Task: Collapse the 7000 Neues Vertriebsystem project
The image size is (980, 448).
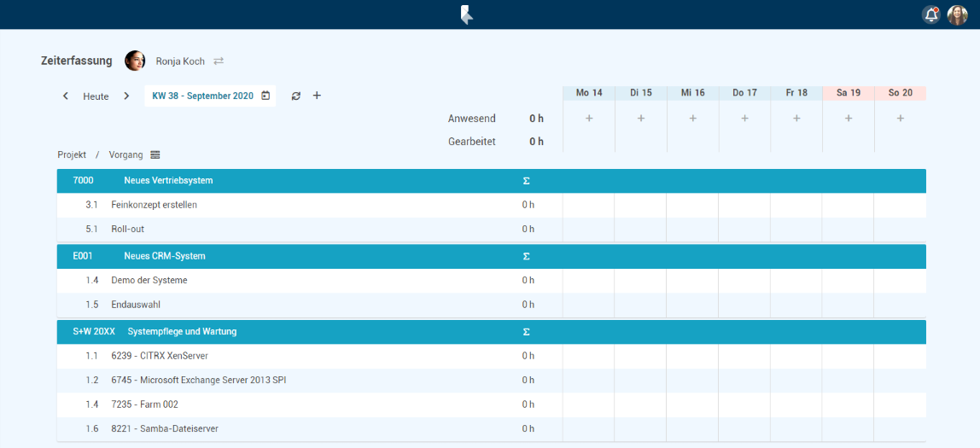Action: point(168,181)
